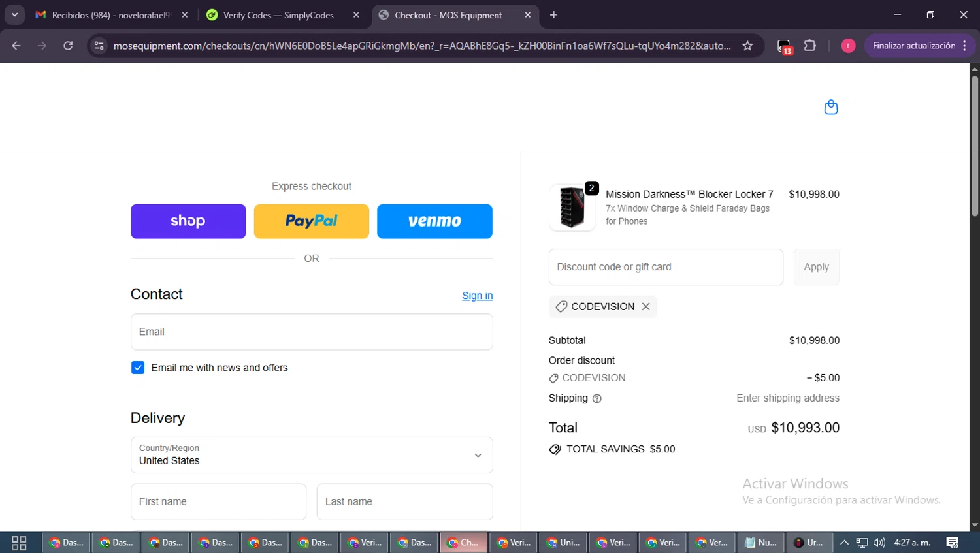Screen dimensions: 980x553
Task: Click Finalizar actualización button
Action: 914,46
